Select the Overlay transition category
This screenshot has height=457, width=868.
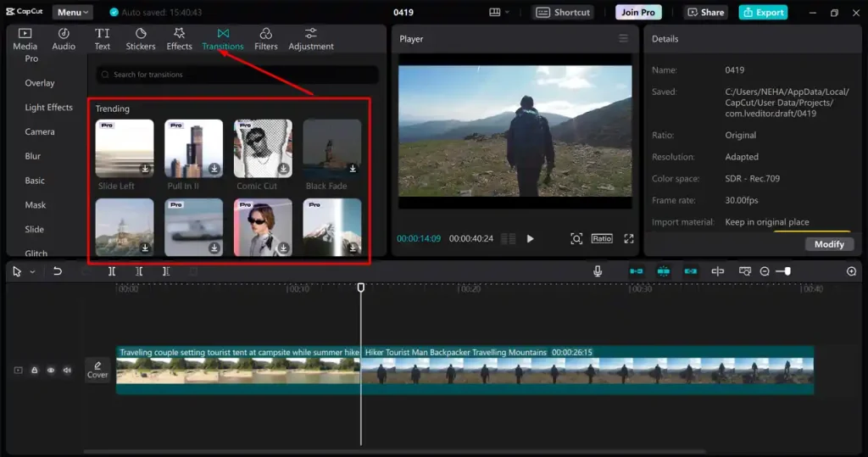40,83
